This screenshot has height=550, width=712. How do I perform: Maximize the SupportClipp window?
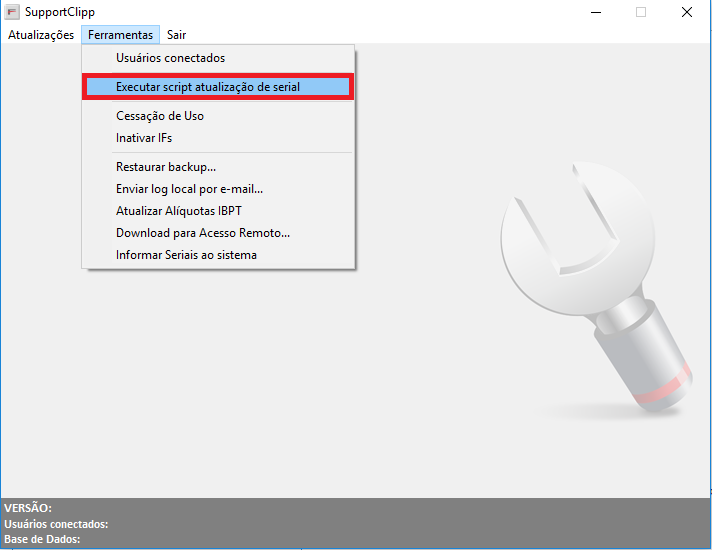click(641, 13)
